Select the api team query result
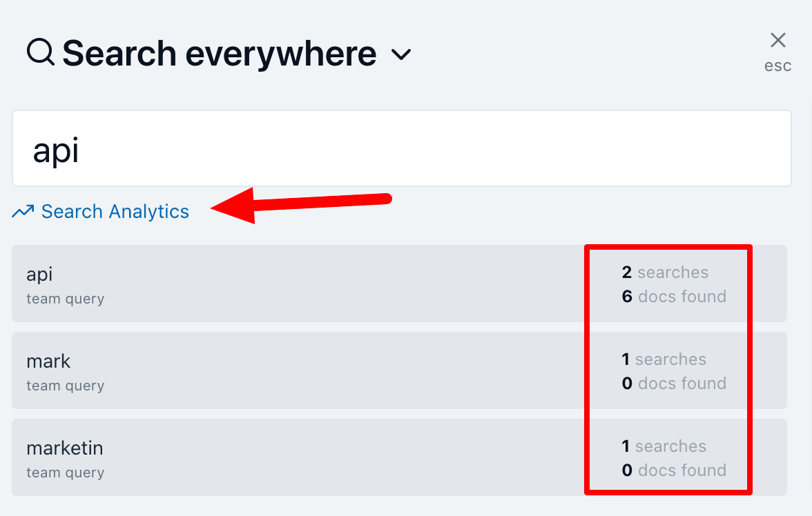Image resolution: width=812 pixels, height=516 pixels. pos(276,284)
